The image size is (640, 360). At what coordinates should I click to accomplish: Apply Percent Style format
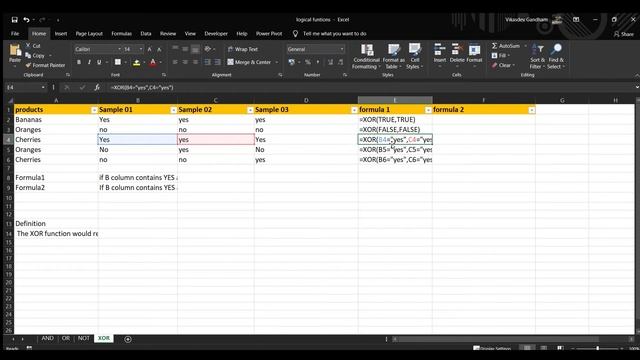point(308,62)
